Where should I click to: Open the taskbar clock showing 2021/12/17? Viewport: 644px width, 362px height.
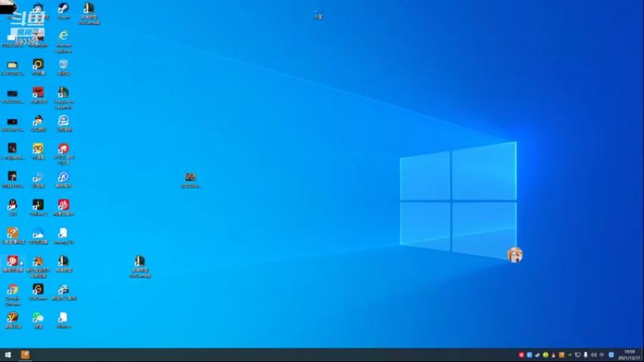pyautogui.click(x=630, y=355)
